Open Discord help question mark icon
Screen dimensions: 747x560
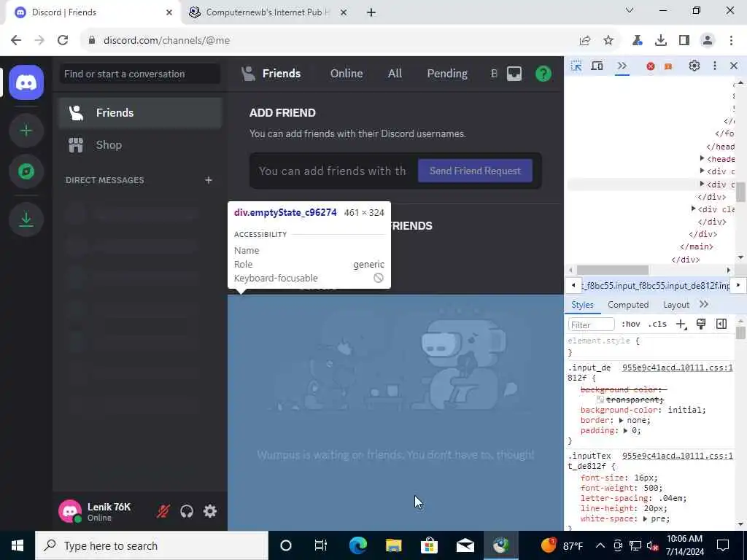pos(543,74)
